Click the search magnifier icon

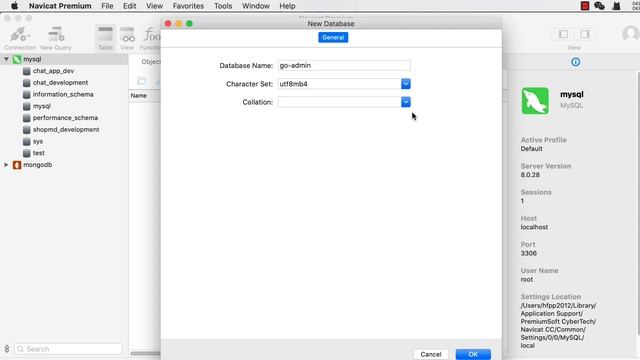[20, 349]
